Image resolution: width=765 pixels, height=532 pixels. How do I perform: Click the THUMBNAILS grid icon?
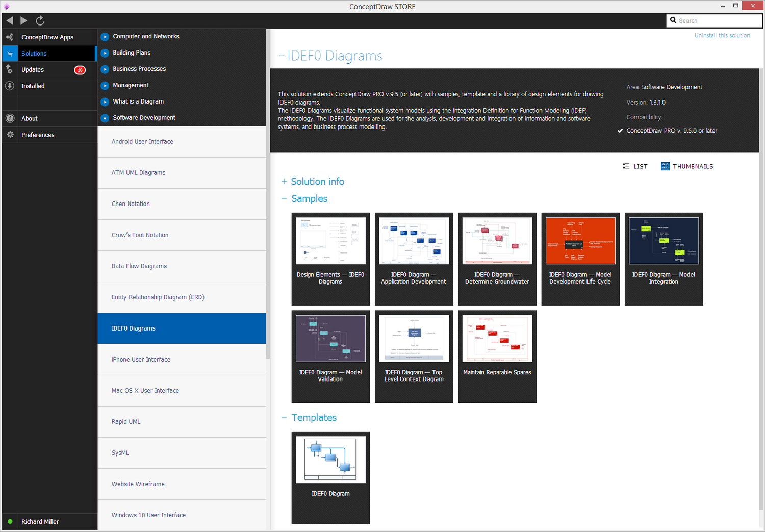[x=665, y=166]
